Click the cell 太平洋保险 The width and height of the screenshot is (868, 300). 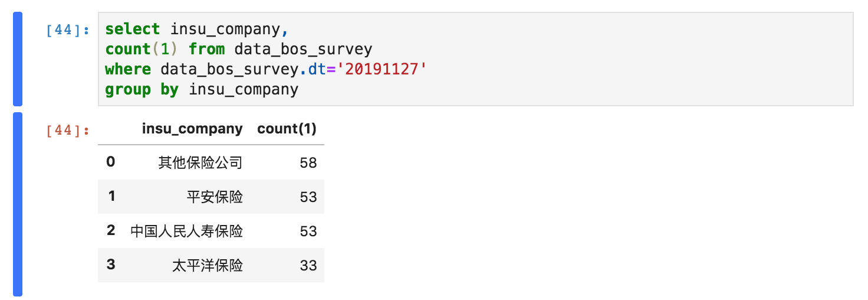coord(208,265)
